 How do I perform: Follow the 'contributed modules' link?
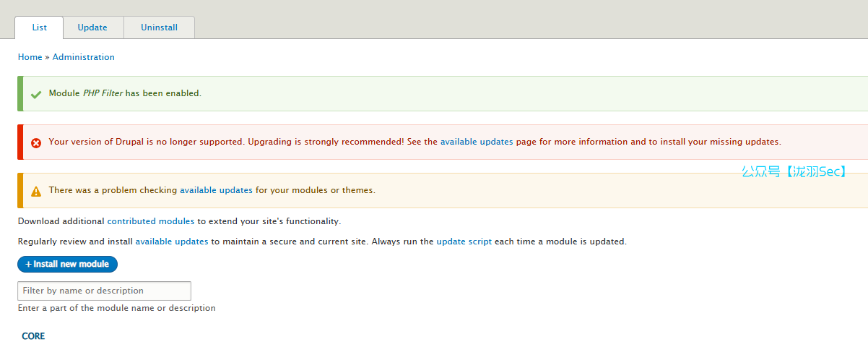point(150,221)
